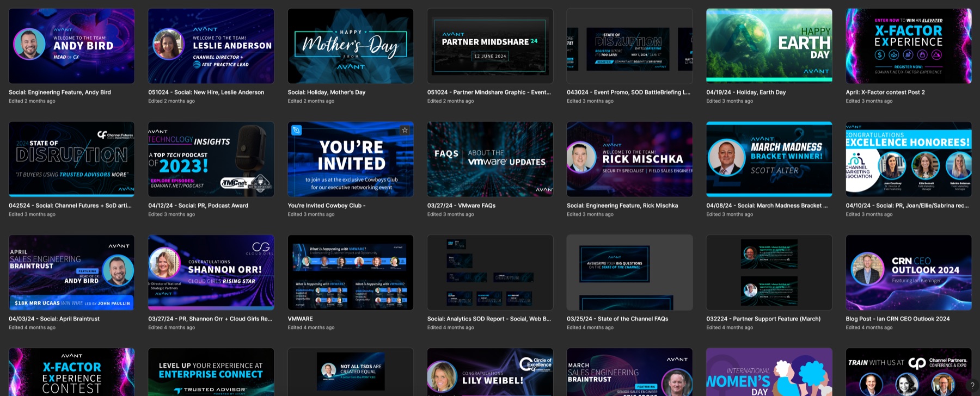This screenshot has width=980, height=396.
Task: Click title '04/08/24 - Social: March Madness Bracket'
Action: pos(767,206)
